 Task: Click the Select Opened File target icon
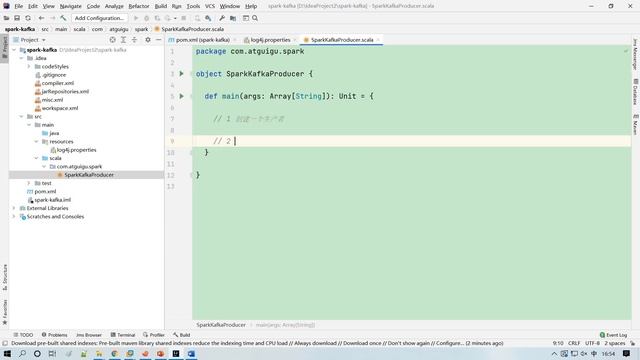tap(113, 40)
